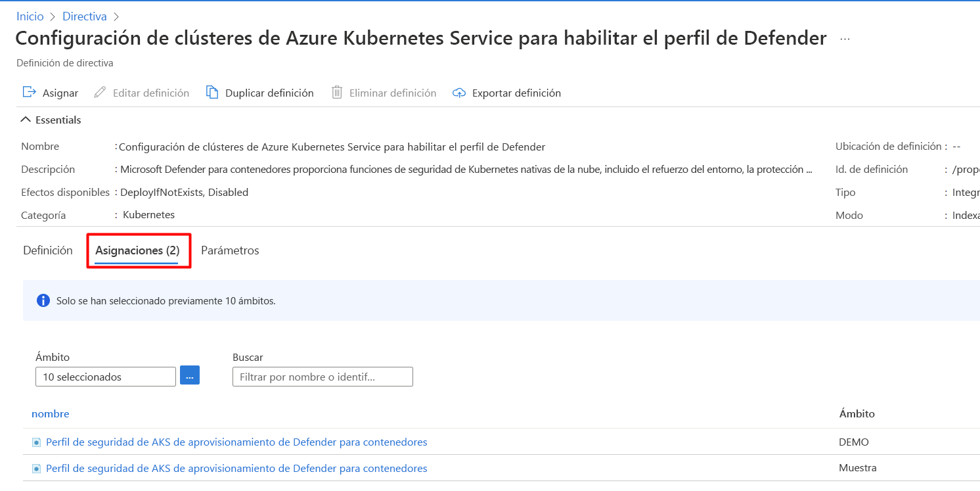Screen dimensions: 980x491
Task: Open scope picker with blue ellipsis button
Action: coord(190,375)
